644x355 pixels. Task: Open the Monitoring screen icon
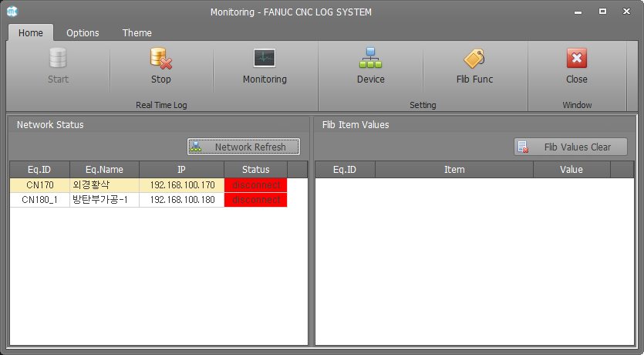(265, 59)
